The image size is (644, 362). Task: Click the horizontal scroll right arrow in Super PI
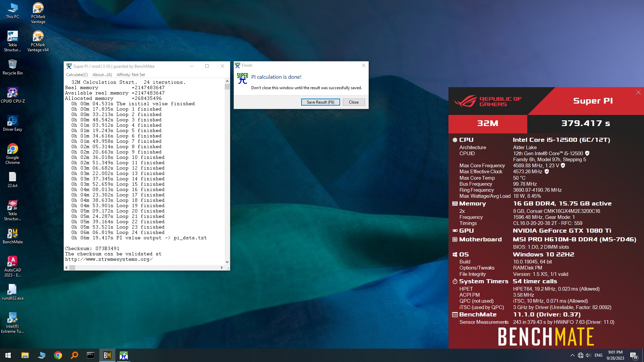tap(221, 267)
